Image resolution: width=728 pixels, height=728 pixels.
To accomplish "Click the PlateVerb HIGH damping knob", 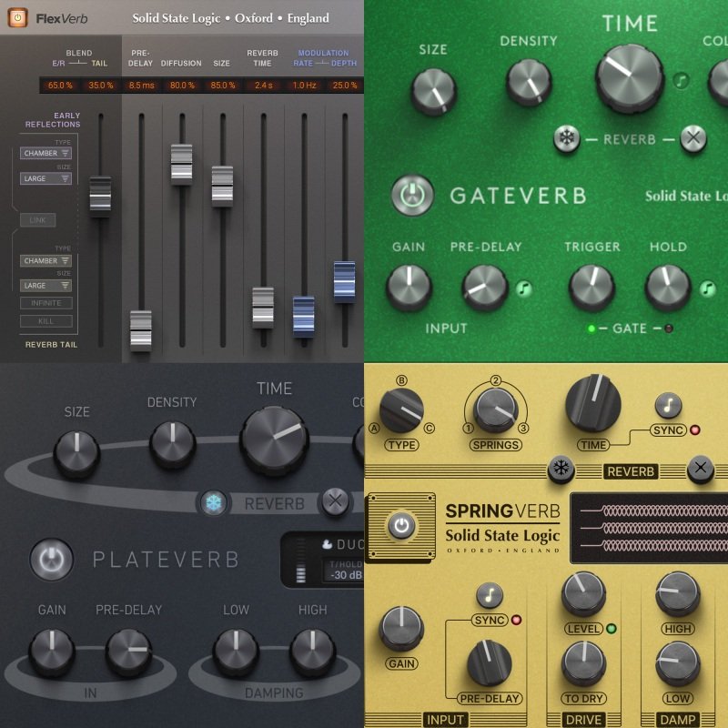I will (312, 652).
